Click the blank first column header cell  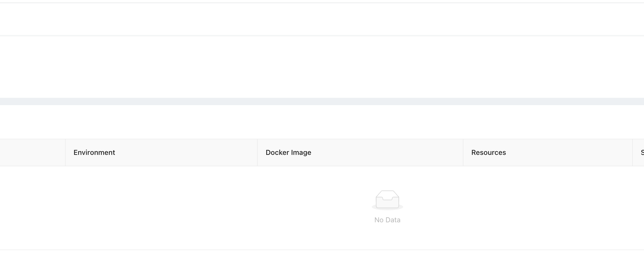(x=32, y=153)
